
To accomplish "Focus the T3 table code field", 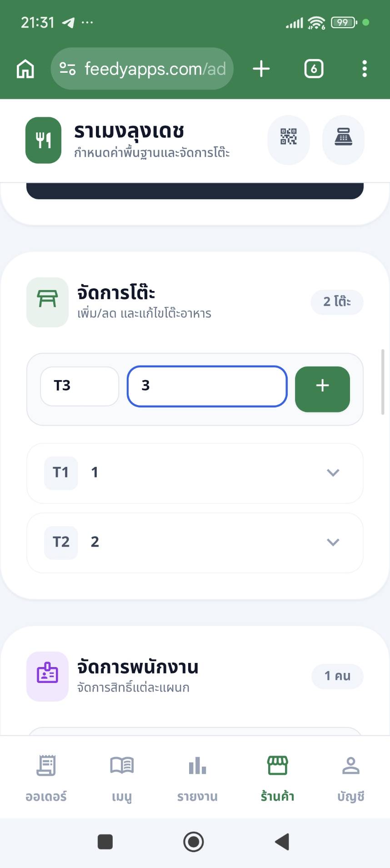I will pyautogui.click(x=80, y=386).
